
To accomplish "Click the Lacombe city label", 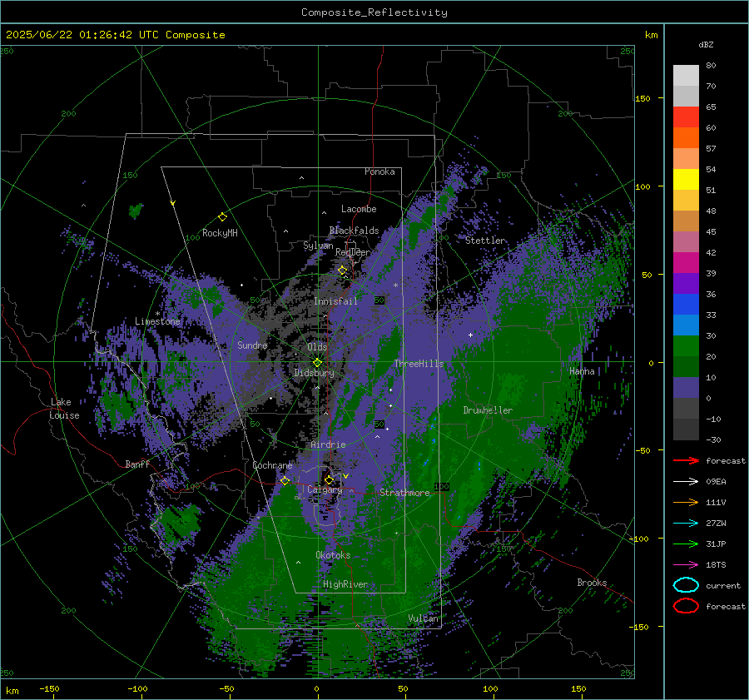I will (x=359, y=209).
